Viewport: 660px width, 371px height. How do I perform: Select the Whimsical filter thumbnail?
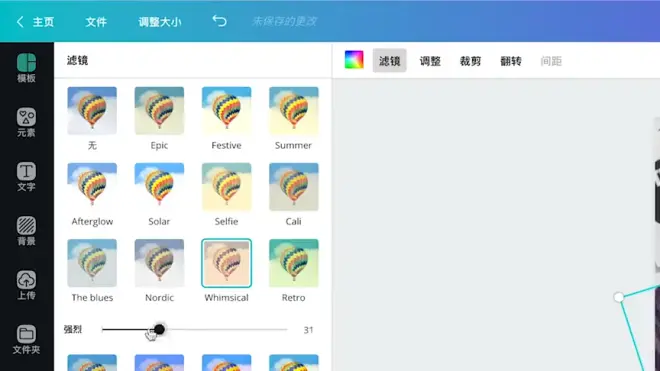point(226,263)
